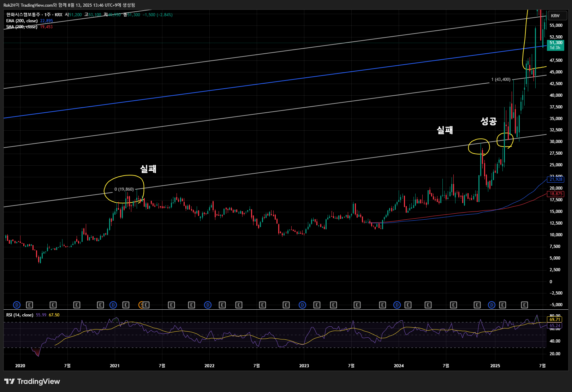Image resolution: width=572 pixels, height=392 pixels.
Task: Click the 2025 label on the time axis
Action: coord(495,366)
